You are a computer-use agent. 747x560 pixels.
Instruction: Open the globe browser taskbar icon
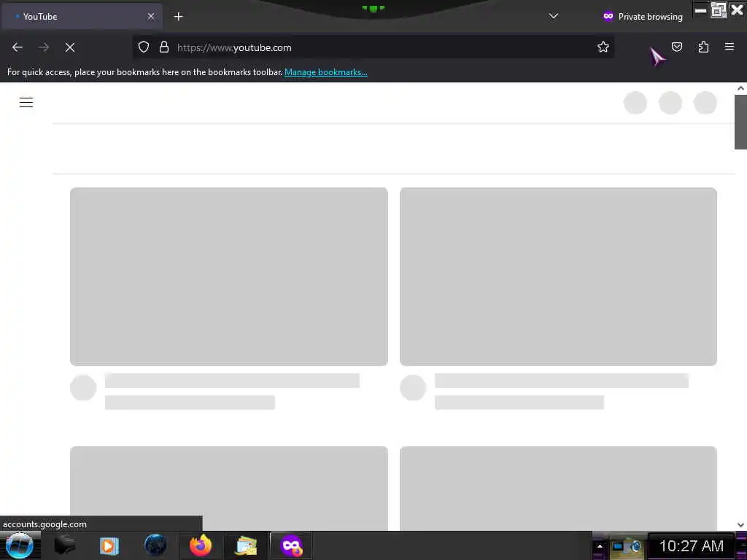(155, 545)
